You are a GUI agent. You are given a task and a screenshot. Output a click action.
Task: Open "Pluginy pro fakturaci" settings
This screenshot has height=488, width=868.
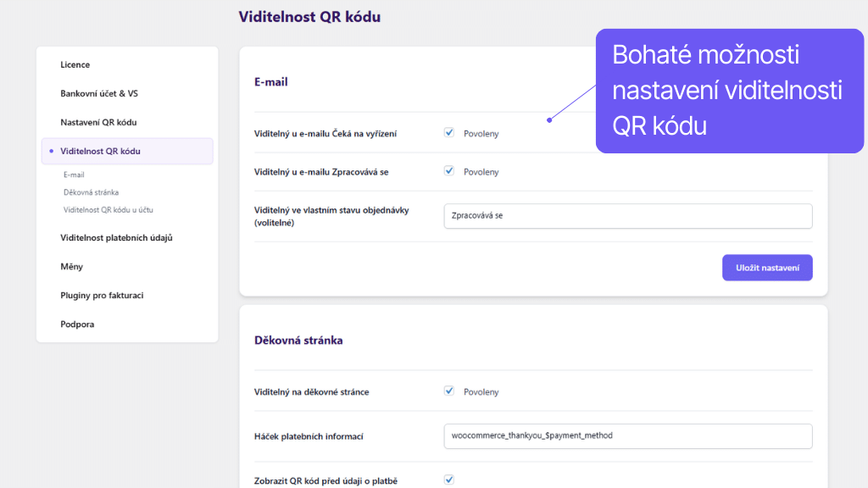click(x=102, y=295)
